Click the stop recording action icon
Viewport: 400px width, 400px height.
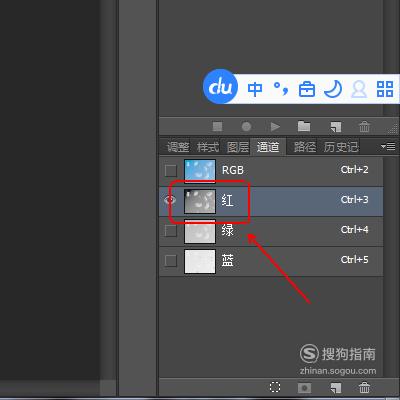coord(217,127)
